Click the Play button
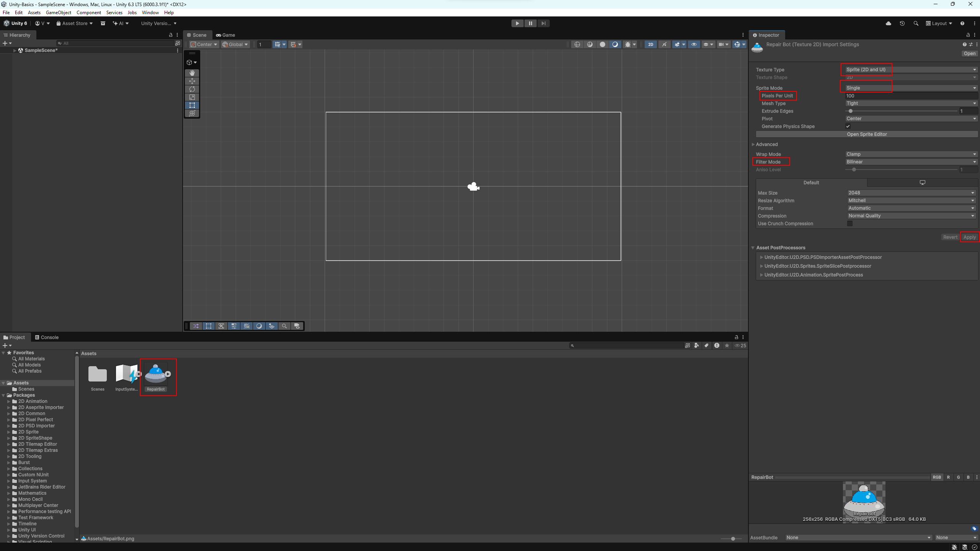Screen dimensions: 980x551 click(x=517, y=23)
